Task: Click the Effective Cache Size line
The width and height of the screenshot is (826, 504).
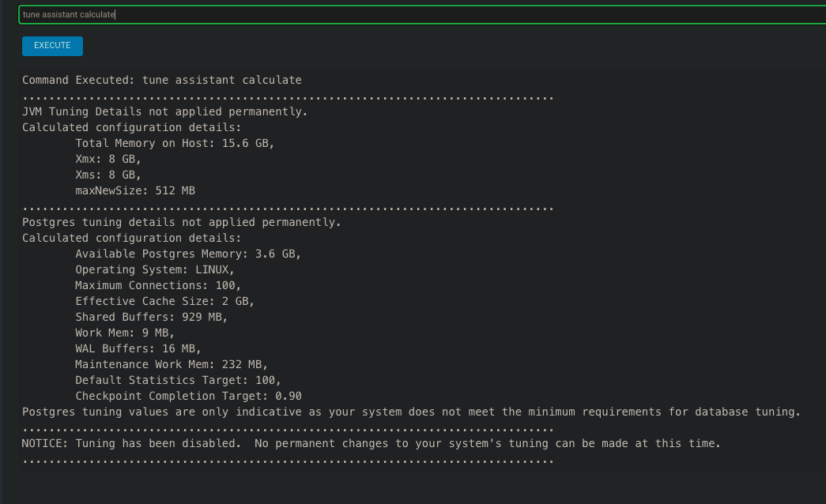Action: [164, 301]
